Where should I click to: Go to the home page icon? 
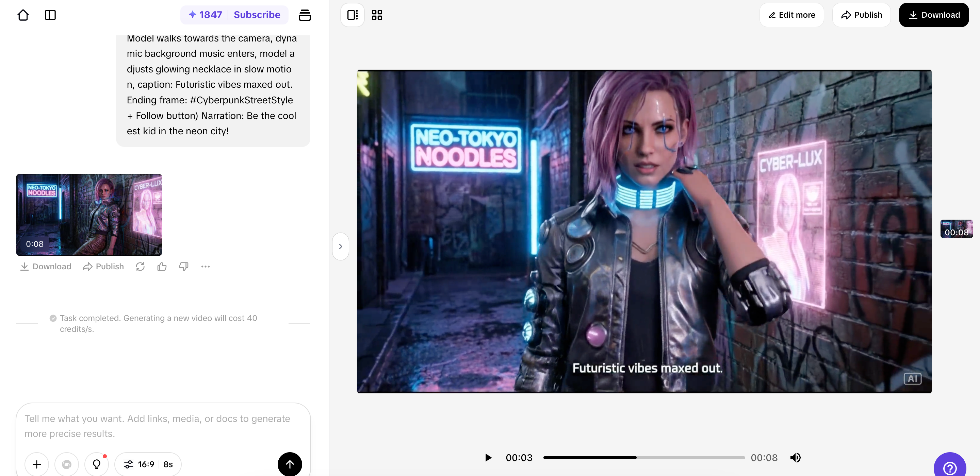[x=23, y=15]
